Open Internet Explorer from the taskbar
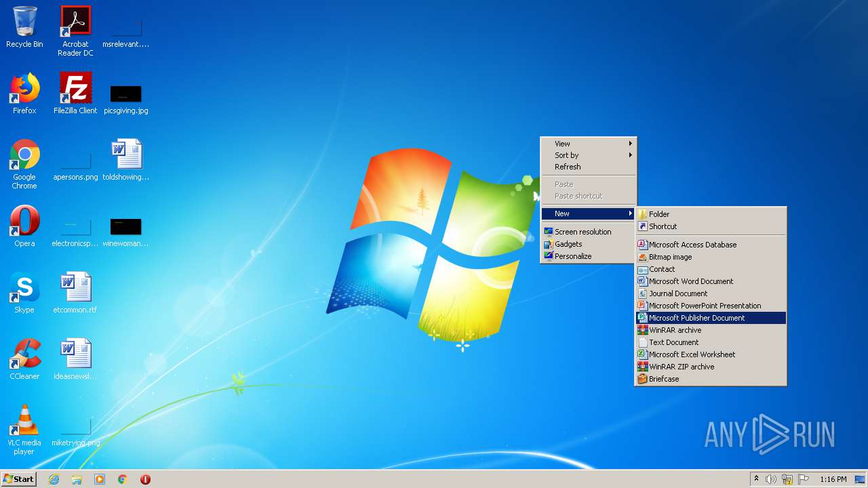The height and width of the screenshot is (488, 868). (x=54, y=479)
